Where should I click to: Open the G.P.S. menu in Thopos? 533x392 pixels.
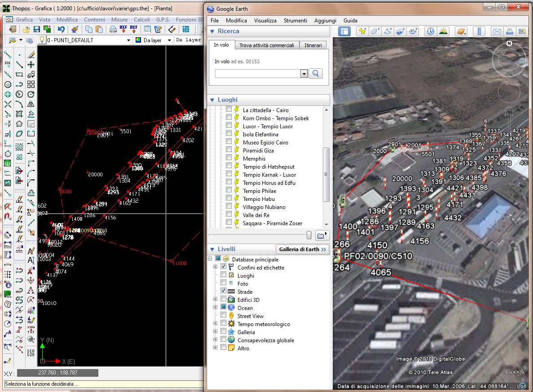coord(163,20)
